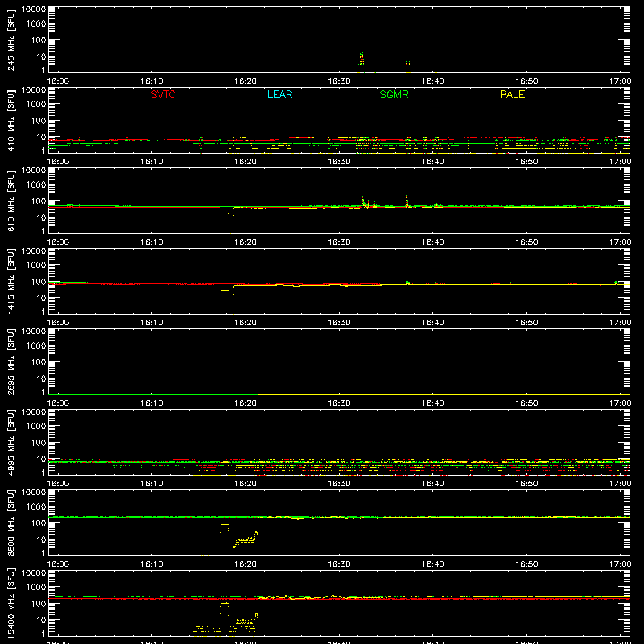This screenshot has width=644, height=644.
Task: Click the 16:00 tick label below the 610 MHz panel
Action: (58, 242)
